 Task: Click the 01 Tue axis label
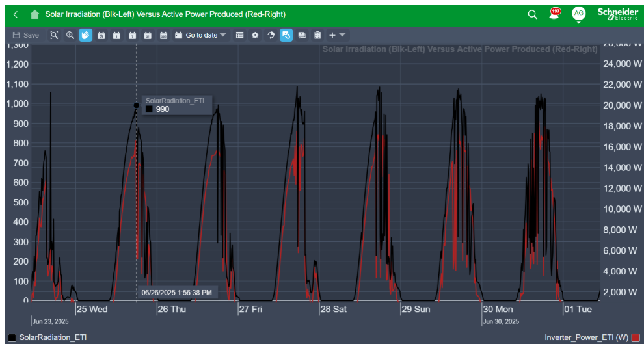578,309
